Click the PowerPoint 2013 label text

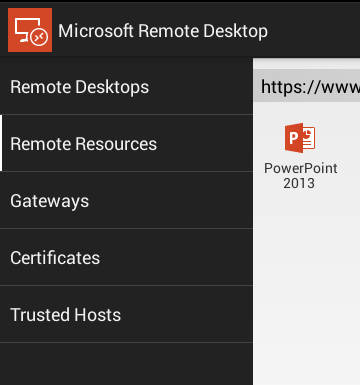(x=300, y=176)
